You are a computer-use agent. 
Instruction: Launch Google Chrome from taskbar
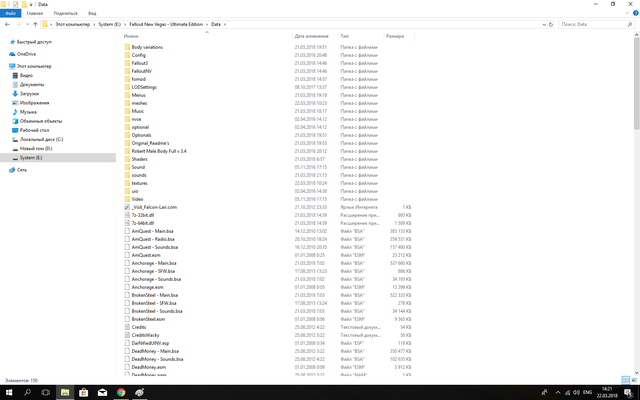coord(121,393)
